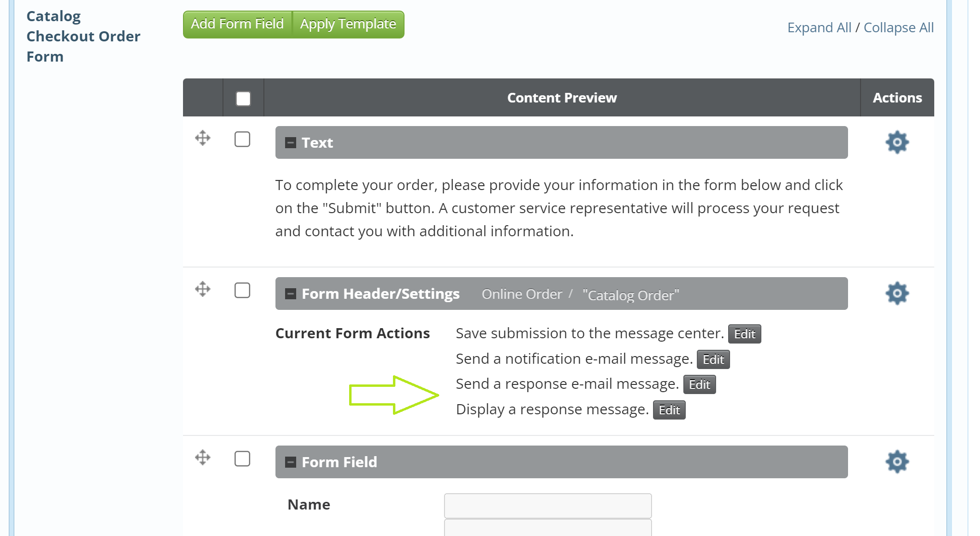The height and width of the screenshot is (536, 980).
Task: Select the Form Field row checkbox
Action: pos(242,459)
